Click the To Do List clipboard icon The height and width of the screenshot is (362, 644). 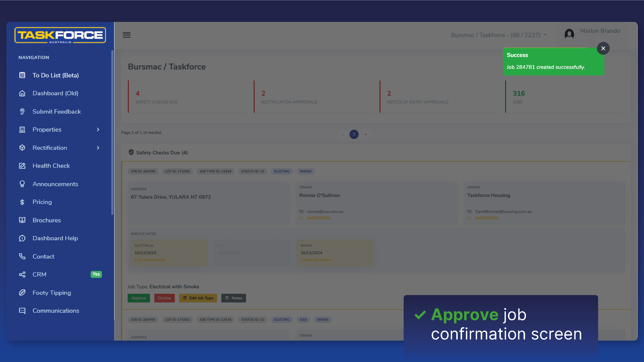[22, 75]
